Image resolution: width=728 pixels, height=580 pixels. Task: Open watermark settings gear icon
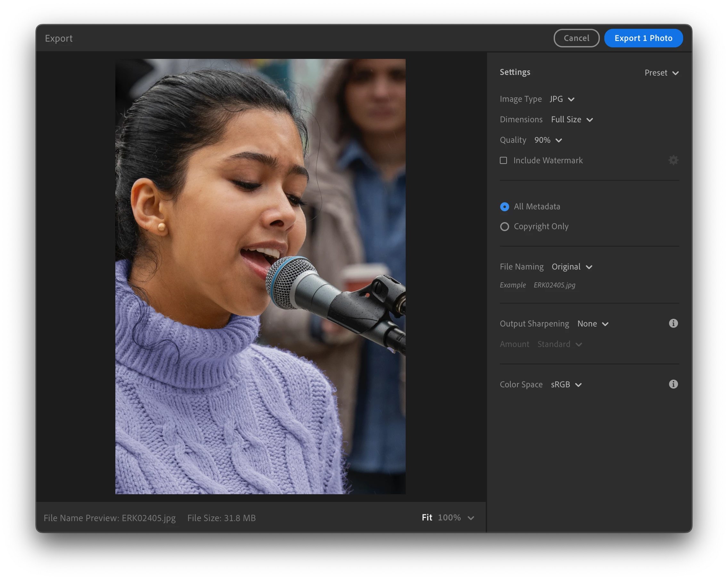[x=673, y=160]
